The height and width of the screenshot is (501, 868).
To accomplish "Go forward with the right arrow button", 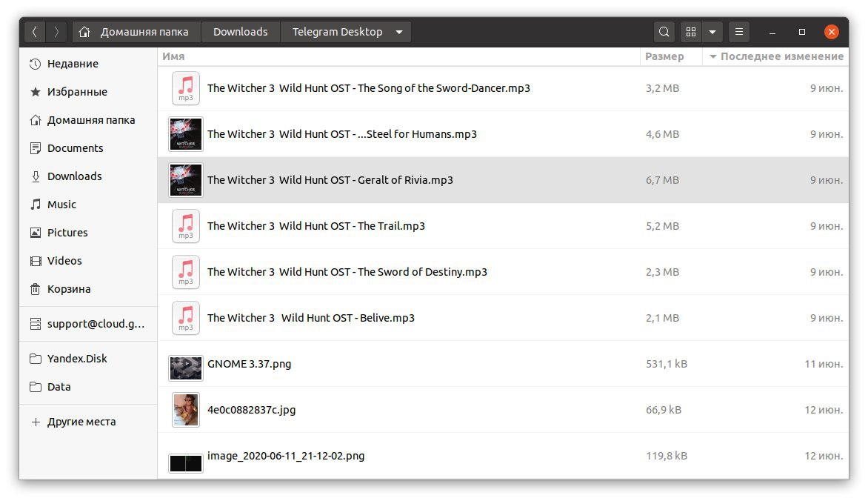I will tap(56, 32).
